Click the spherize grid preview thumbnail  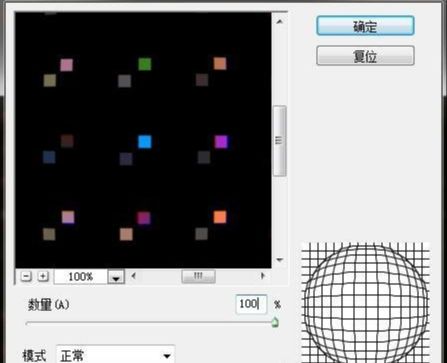click(365, 303)
